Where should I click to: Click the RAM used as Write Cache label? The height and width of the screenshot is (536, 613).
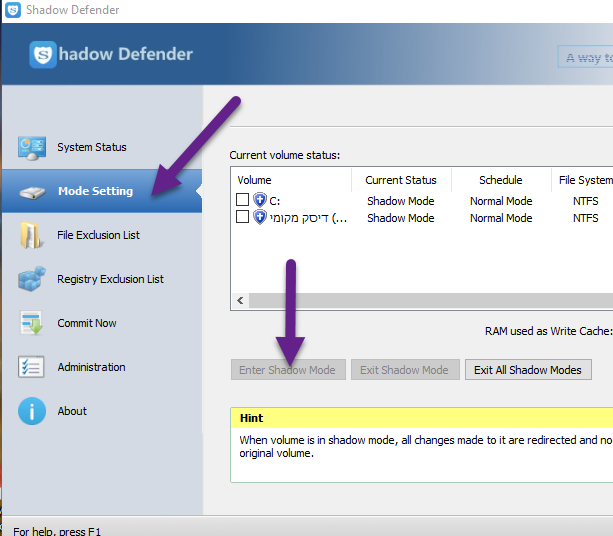pos(548,331)
